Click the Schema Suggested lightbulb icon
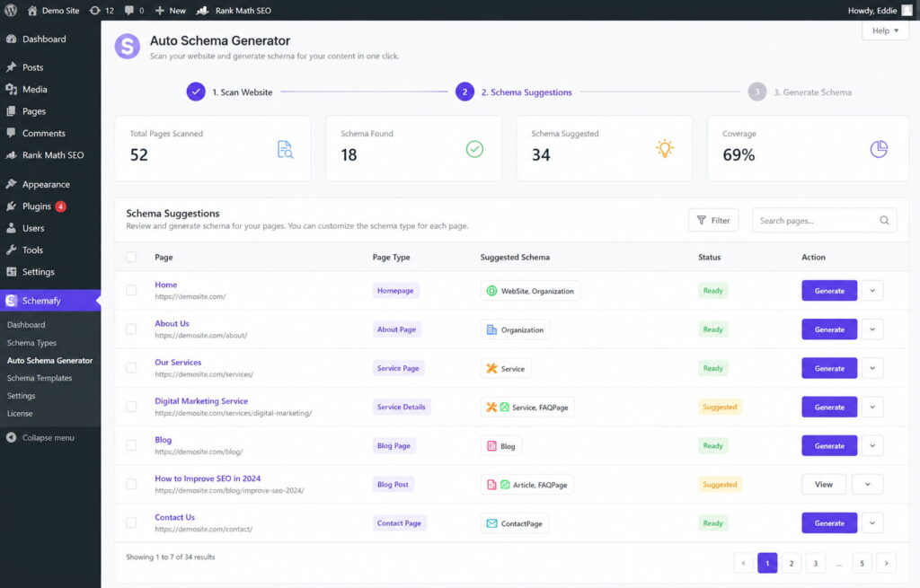 click(665, 148)
